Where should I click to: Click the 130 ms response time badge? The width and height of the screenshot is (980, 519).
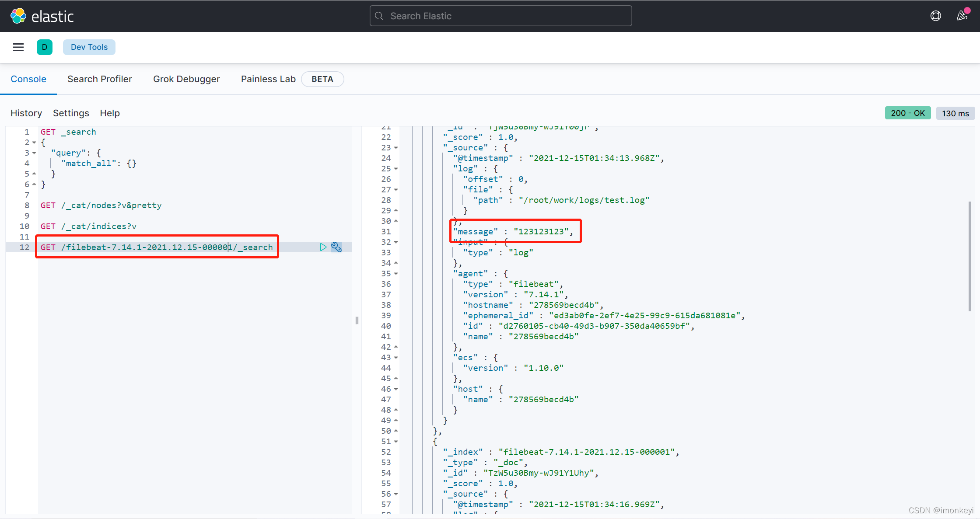coord(955,113)
